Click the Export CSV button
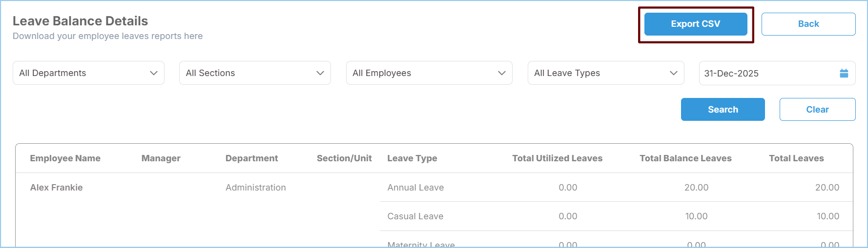868x248 pixels. point(695,24)
